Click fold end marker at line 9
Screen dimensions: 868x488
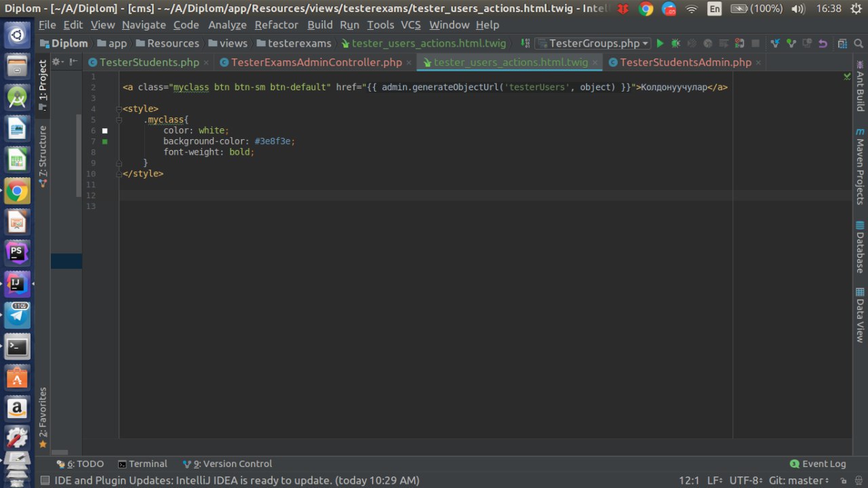(x=119, y=163)
